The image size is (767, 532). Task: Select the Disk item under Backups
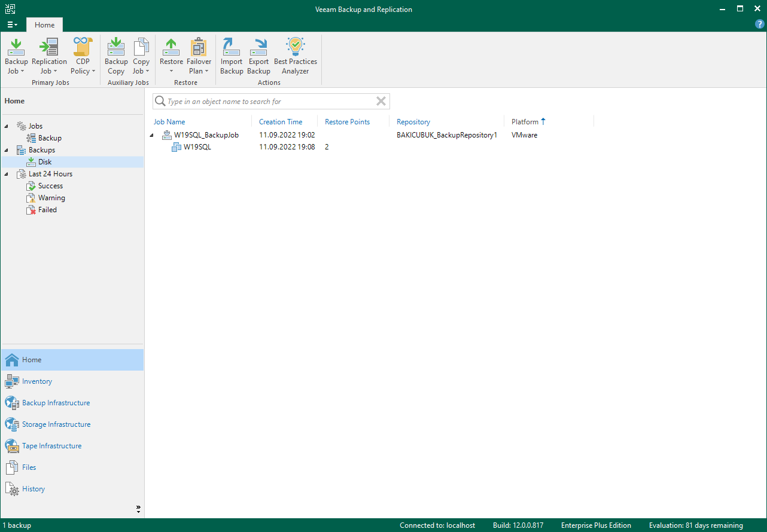click(45, 162)
